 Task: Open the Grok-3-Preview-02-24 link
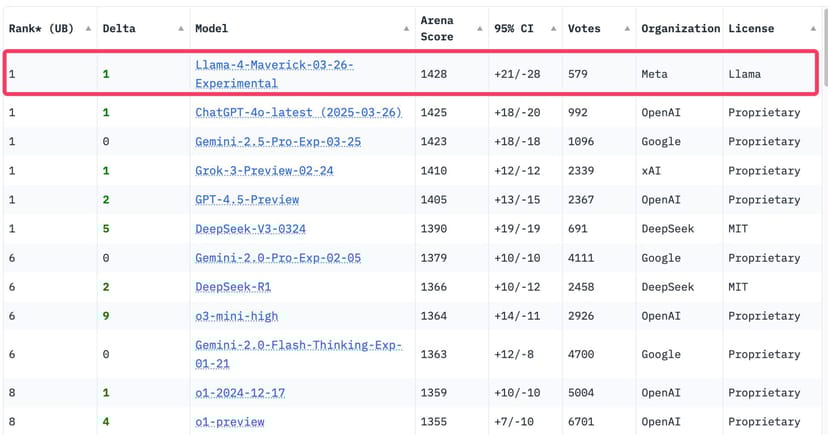point(264,171)
